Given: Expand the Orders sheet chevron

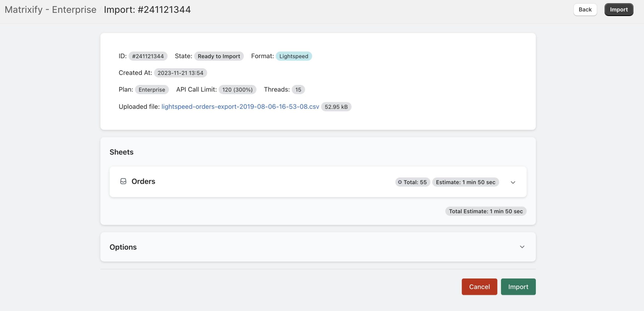Looking at the screenshot, I should click(513, 182).
